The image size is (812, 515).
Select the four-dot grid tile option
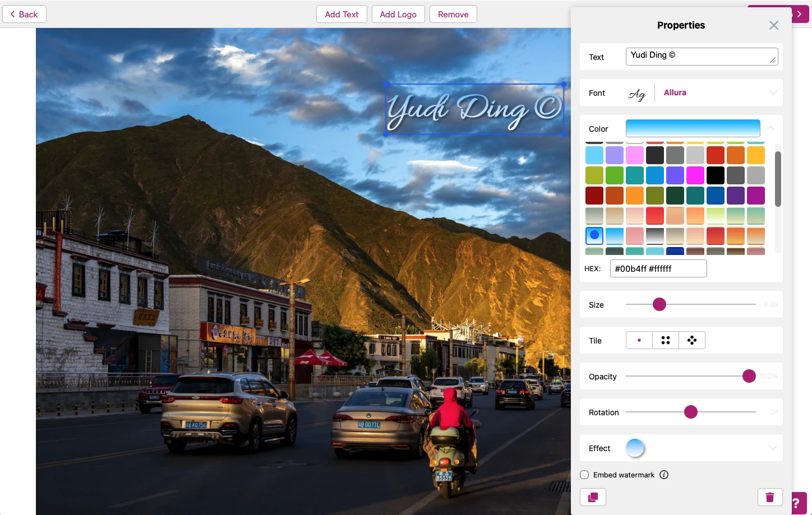click(666, 340)
